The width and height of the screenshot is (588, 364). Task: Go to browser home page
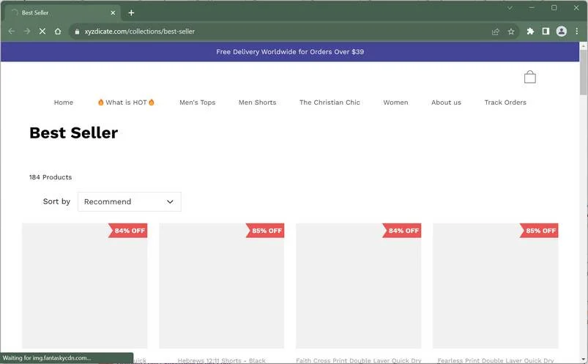click(58, 31)
